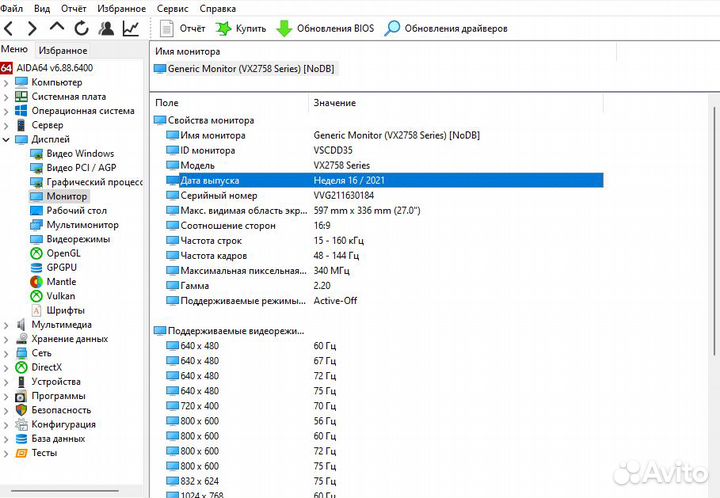
Task: Click the Up level arrow icon
Action: [x=57, y=28]
